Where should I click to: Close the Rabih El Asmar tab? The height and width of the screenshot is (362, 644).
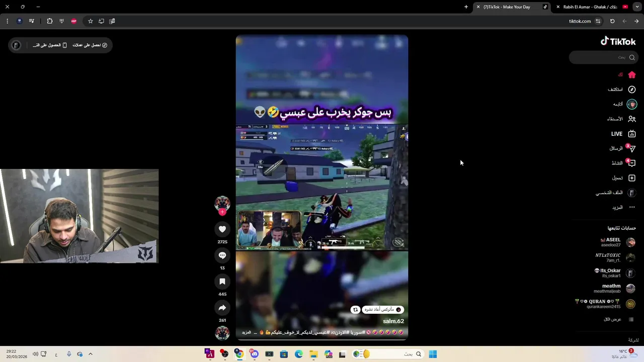(x=557, y=7)
